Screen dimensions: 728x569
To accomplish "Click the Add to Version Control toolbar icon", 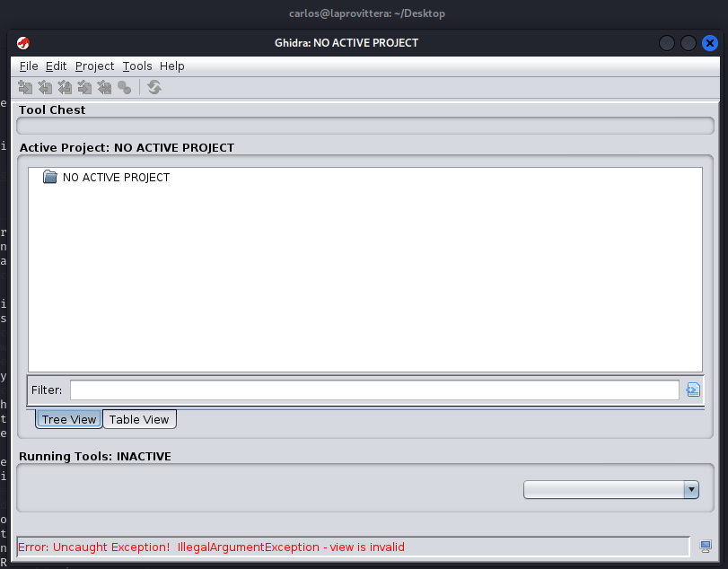I will (x=25, y=87).
